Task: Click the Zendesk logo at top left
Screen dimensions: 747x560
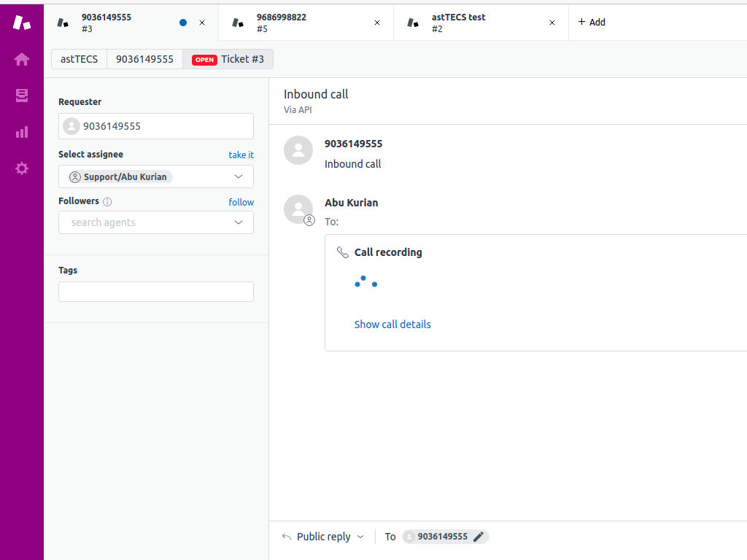Action: pyautogui.click(x=22, y=22)
